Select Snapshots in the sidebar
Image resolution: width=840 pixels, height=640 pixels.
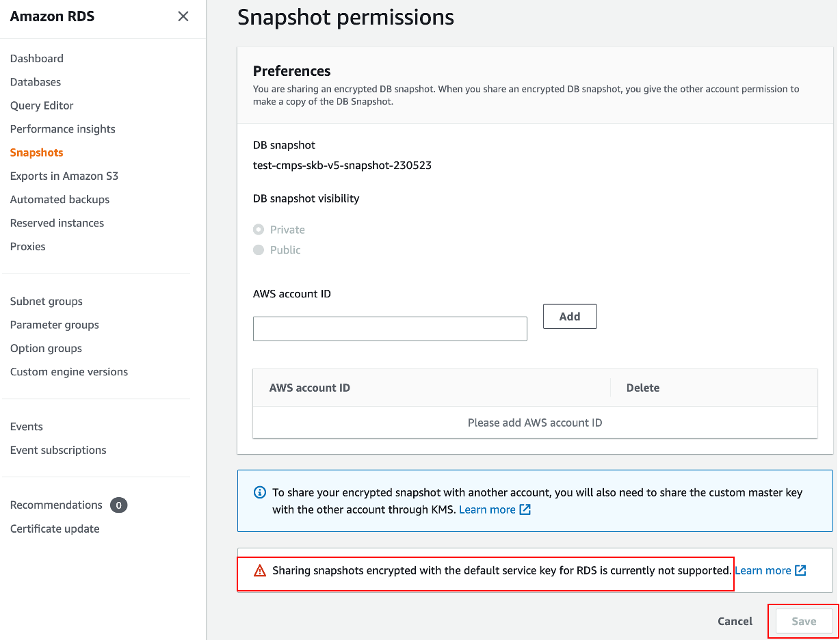37,152
